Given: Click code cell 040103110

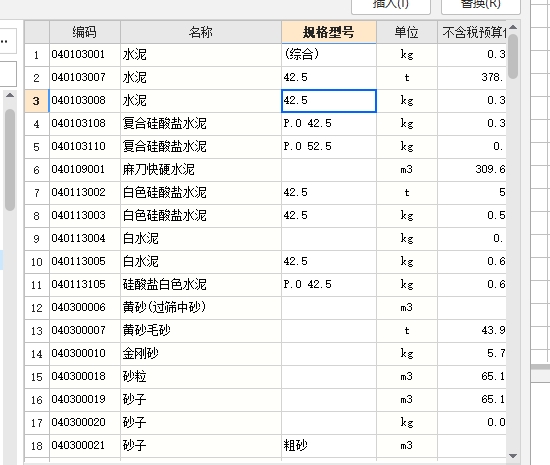Looking at the screenshot, I should click(85, 147).
